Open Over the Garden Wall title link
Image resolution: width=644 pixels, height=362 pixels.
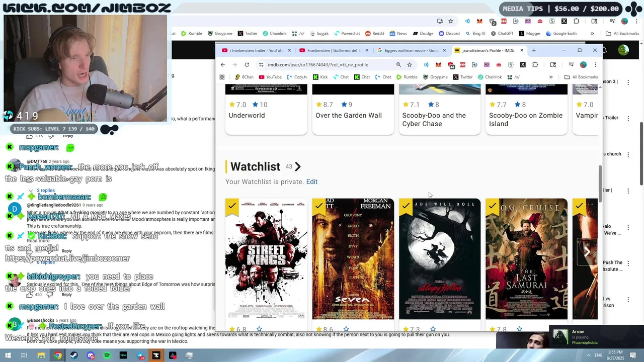click(x=349, y=115)
